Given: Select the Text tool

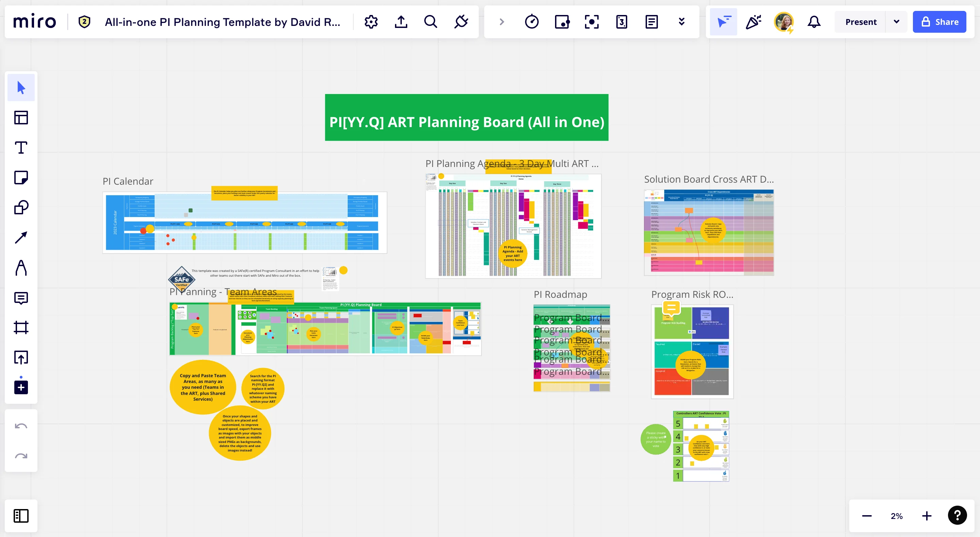Looking at the screenshot, I should click(x=21, y=148).
